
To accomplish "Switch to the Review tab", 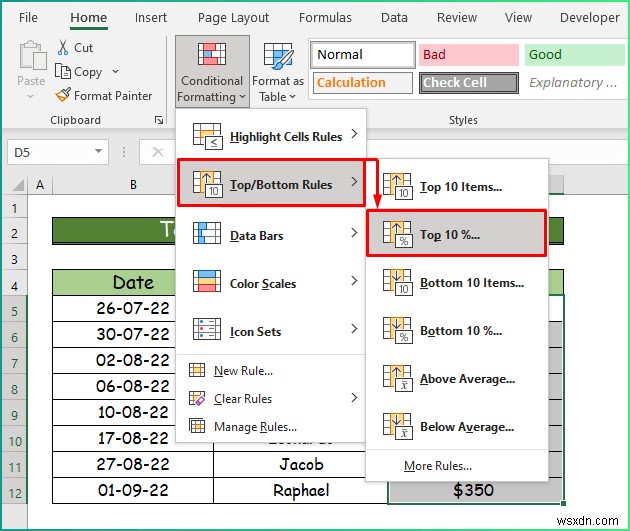I will coord(457,18).
